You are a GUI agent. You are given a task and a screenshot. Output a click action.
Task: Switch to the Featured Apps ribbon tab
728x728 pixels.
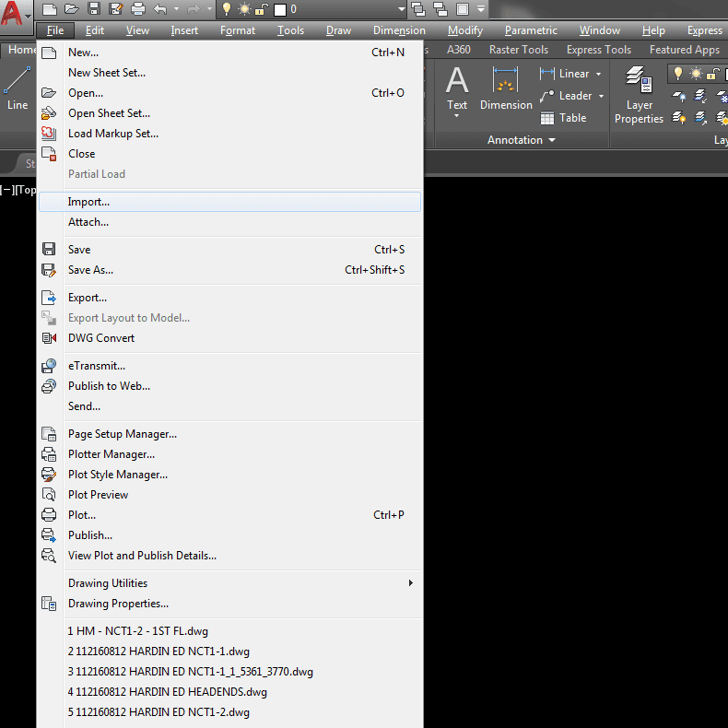point(685,50)
